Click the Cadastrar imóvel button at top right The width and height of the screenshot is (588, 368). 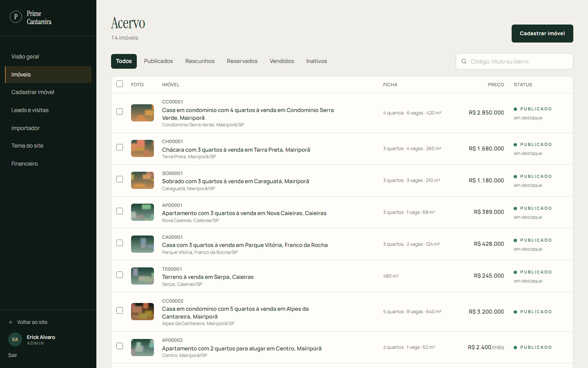(x=542, y=34)
